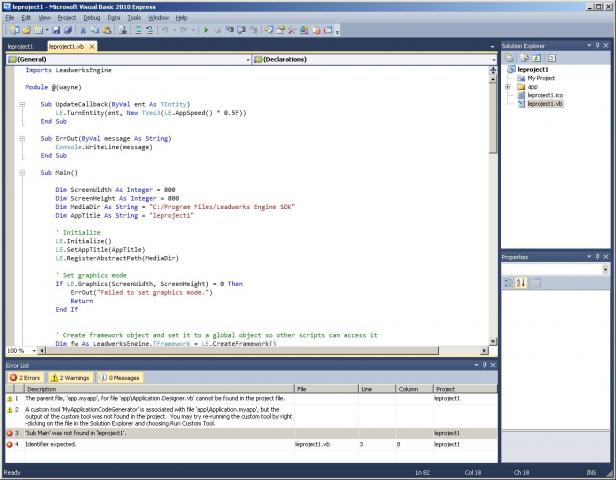Close the leproject1.vb tab with X
The width and height of the screenshot is (616, 480).
point(93,46)
